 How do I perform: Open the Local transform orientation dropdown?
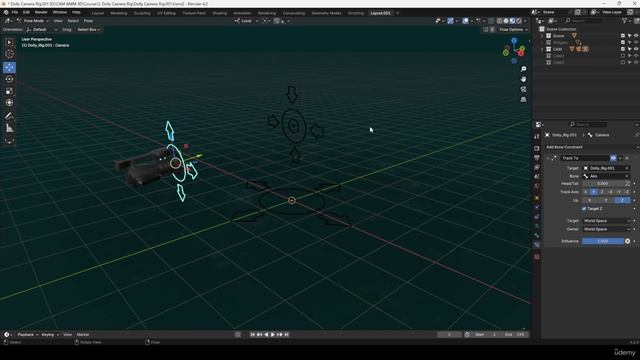tap(247, 21)
